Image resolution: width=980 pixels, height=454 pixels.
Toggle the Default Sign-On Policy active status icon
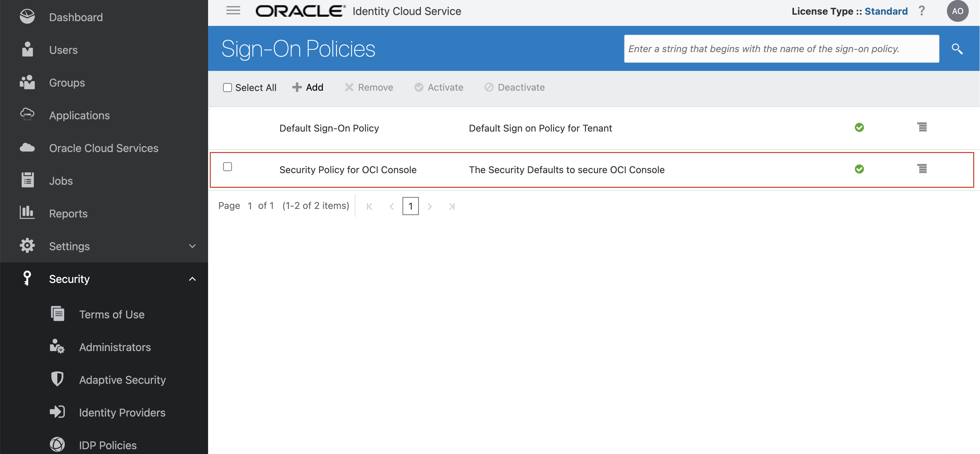(x=860, y=128)
